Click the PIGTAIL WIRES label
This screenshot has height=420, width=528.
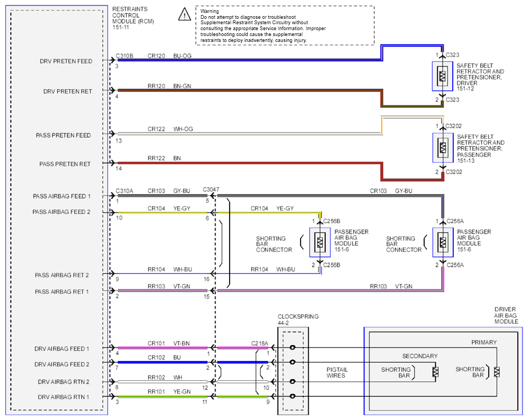point(337,373)
